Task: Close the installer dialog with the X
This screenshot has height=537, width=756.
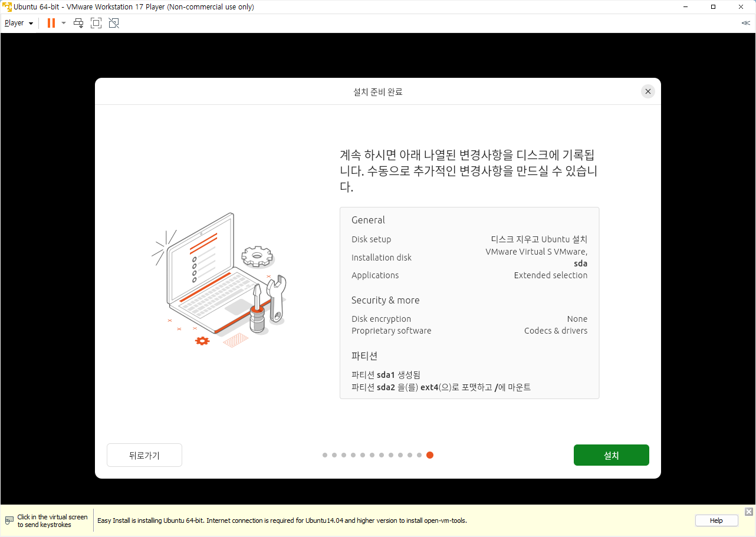Action: 648,91
